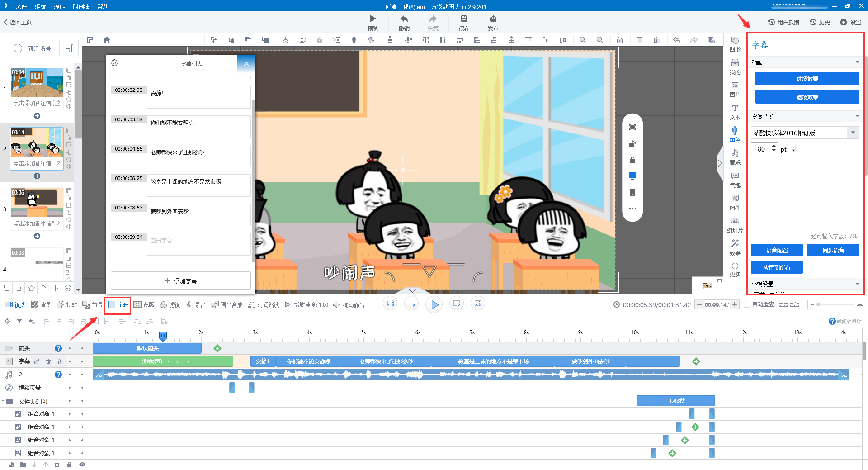Click the 发布 publish icon
The width and height of the screenshot is (868, 470).
click(x=493, y=19)
